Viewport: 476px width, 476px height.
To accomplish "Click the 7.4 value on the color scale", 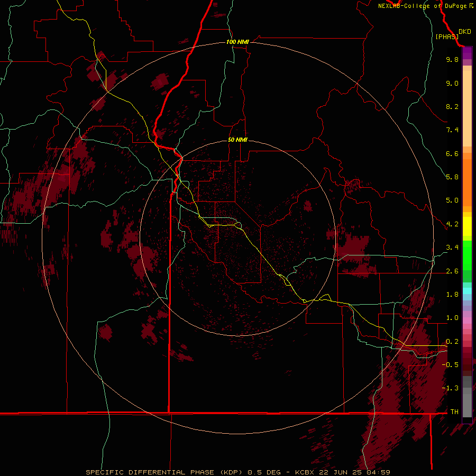I will [452, 130].
